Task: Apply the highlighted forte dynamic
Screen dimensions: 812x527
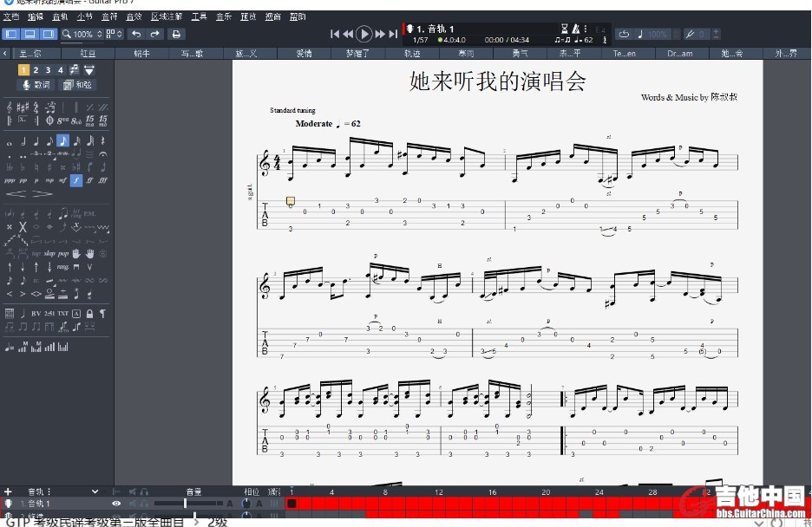Action: point(76,180)
